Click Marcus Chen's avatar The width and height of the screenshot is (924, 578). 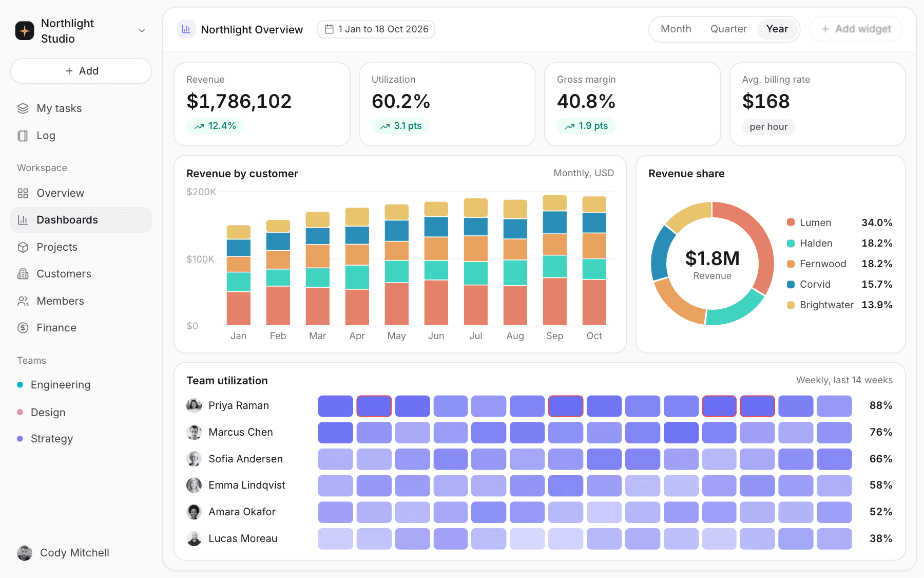click(x=194, y=433)
